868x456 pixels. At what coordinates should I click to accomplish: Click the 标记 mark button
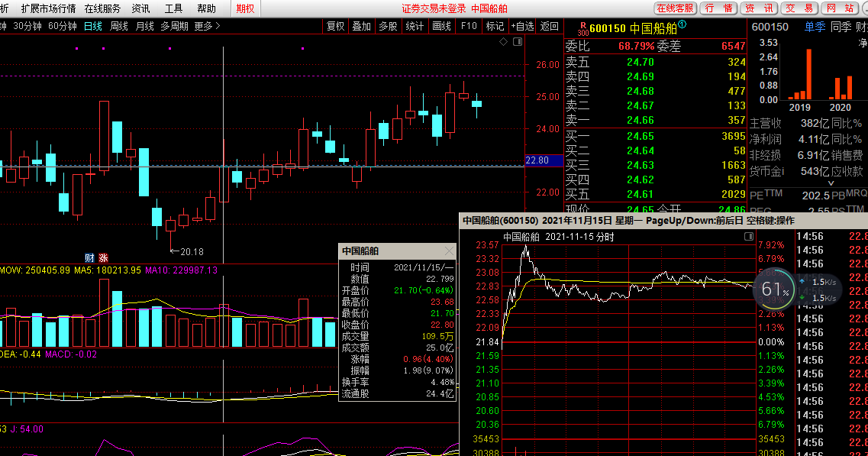495,26
